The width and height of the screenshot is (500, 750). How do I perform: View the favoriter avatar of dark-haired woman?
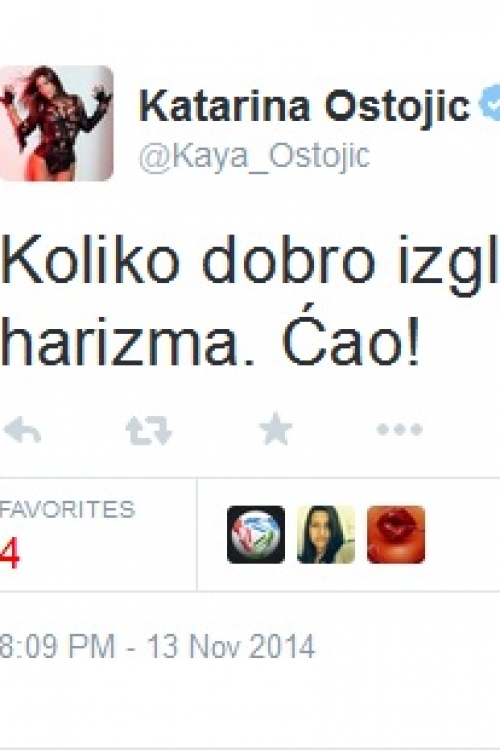click(326, 534)
